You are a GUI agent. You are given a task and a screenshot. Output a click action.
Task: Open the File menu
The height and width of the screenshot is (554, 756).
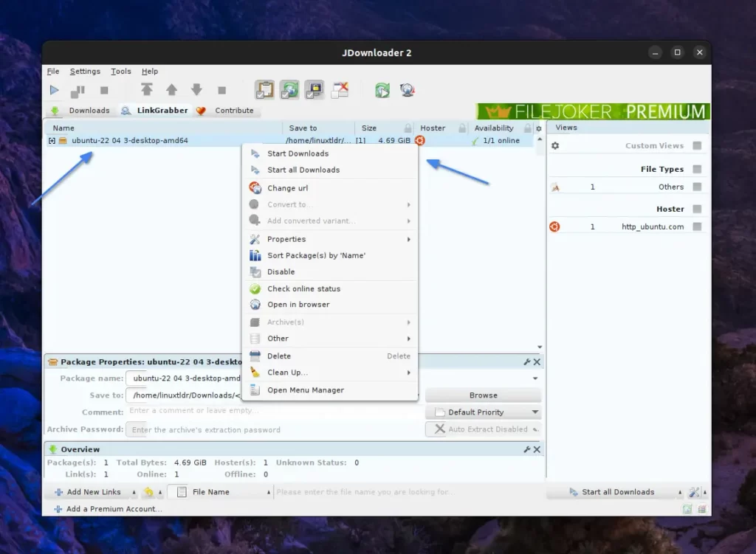coord(53,72)
